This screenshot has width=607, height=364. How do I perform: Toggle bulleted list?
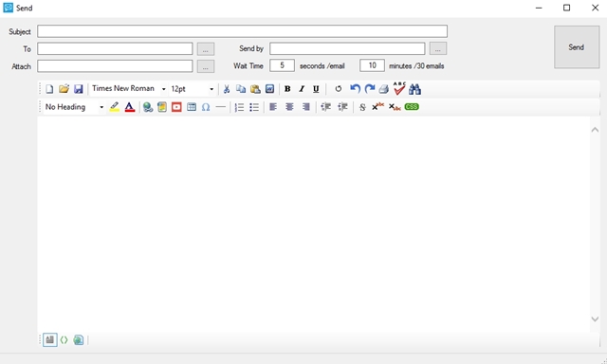point(254,107)
